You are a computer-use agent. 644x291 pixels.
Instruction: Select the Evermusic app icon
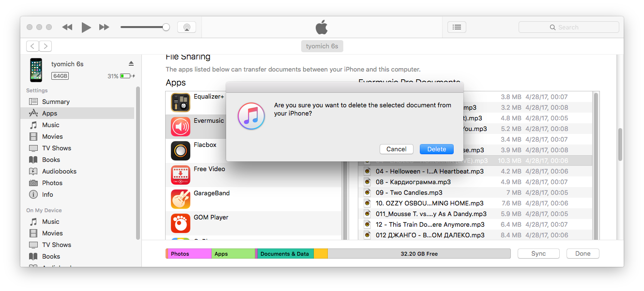point(180,126)
